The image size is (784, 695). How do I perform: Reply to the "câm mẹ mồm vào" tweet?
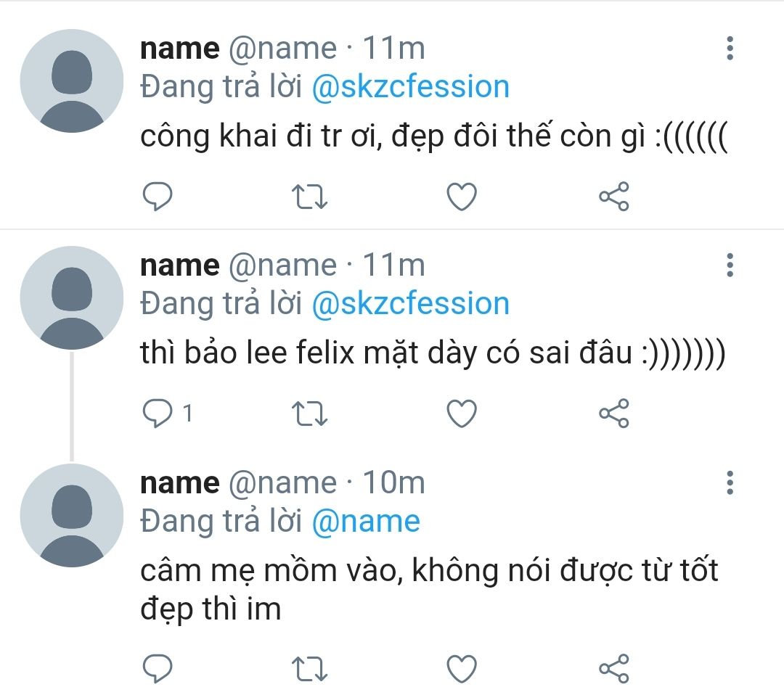pos(157,667)
